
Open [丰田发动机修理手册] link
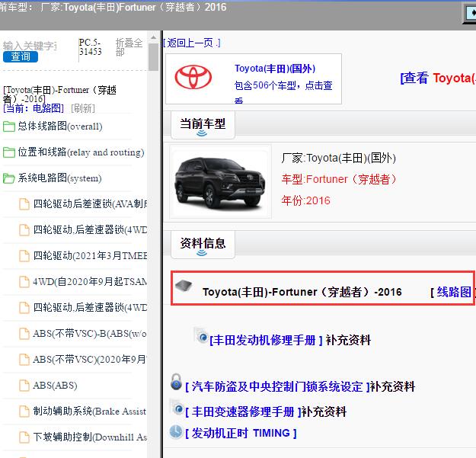266,340
